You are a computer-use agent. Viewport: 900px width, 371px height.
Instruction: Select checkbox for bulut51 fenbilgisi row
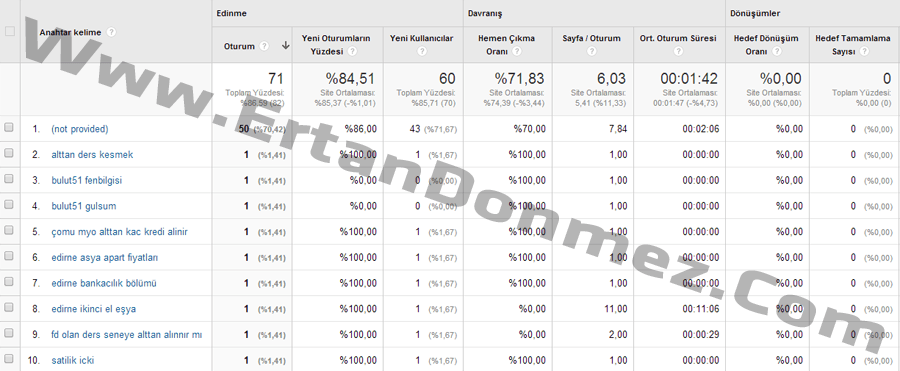(x=9, y=179)
